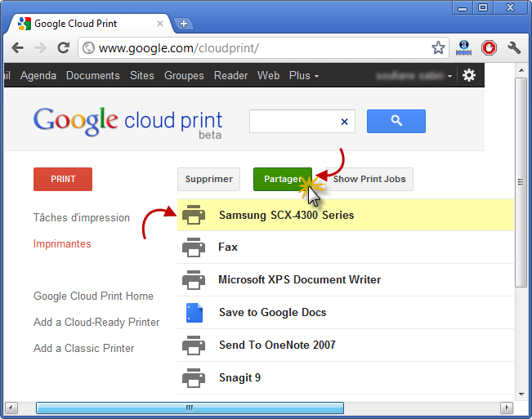The width and height of the screenshot is (532, 419).
Task: Click the Supprimer button
Action: click(208, 179)
